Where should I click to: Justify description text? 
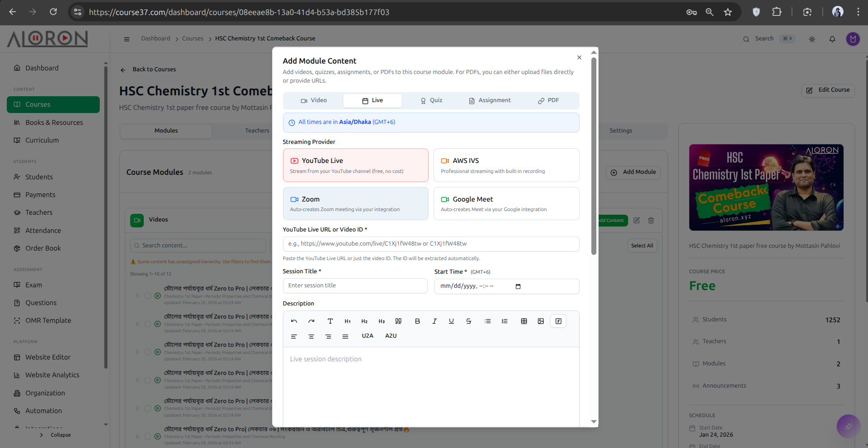pyautogui.click(x=345, y=336)
